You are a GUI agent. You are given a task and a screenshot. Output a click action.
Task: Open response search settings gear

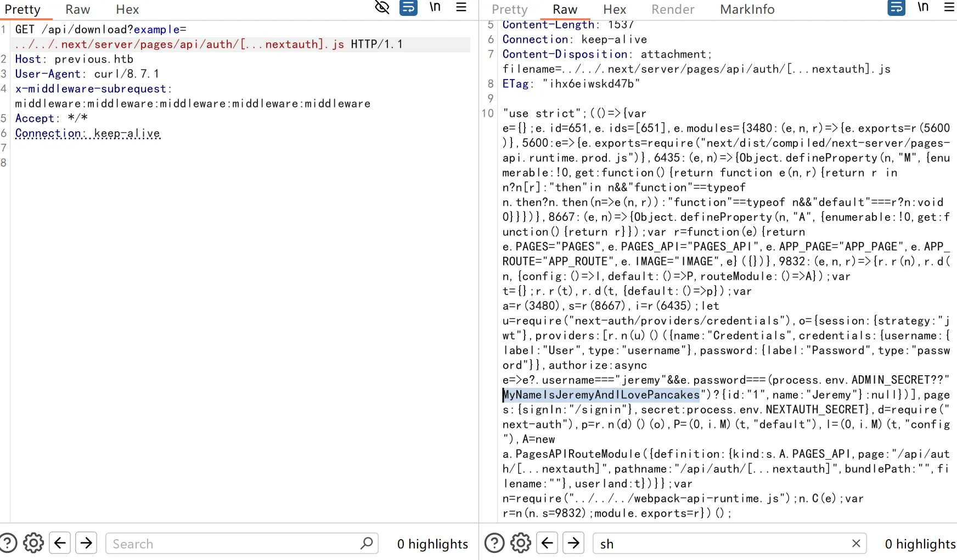[521, 543]
